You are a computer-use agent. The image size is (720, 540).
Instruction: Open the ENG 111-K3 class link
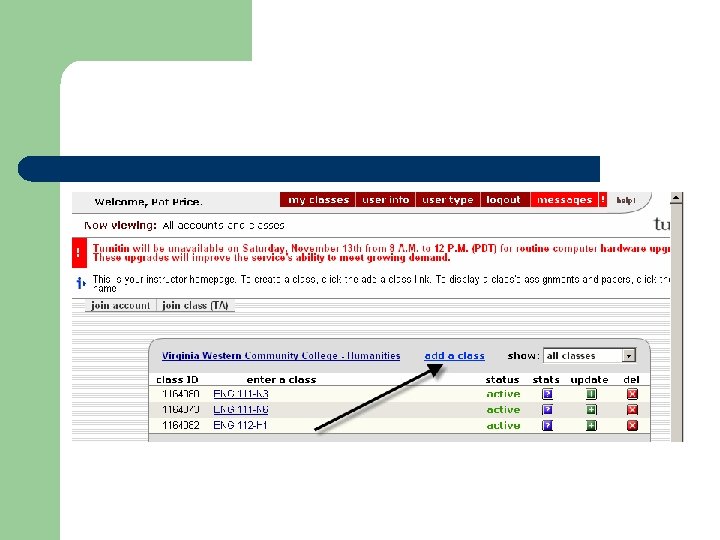coord(241,394)
